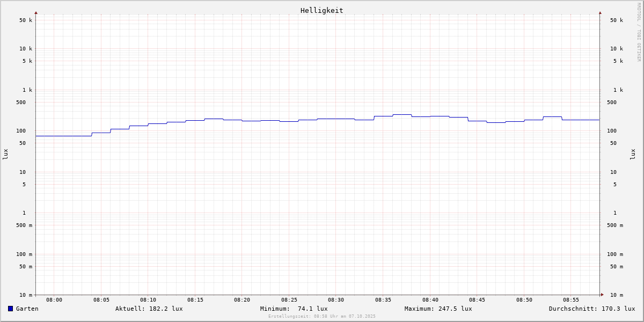
Task: Click the Erstellungszeit timestamp footer
Action: tap(321, 317)
